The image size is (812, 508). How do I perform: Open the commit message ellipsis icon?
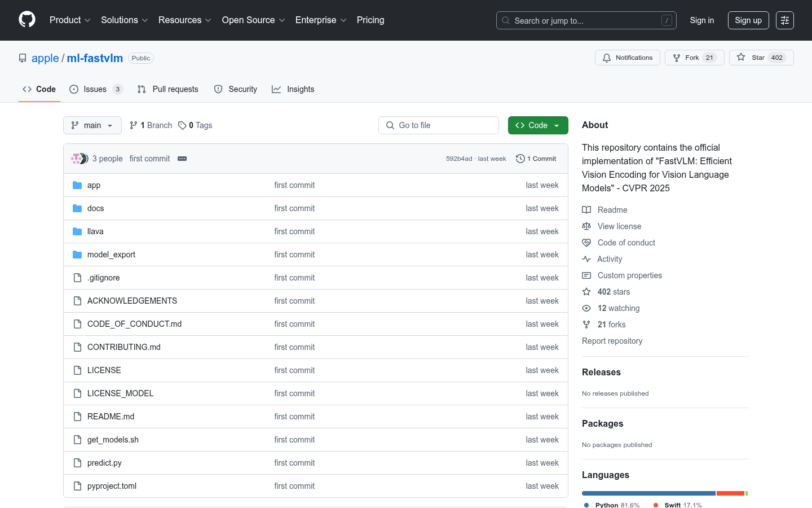[182, 159]
